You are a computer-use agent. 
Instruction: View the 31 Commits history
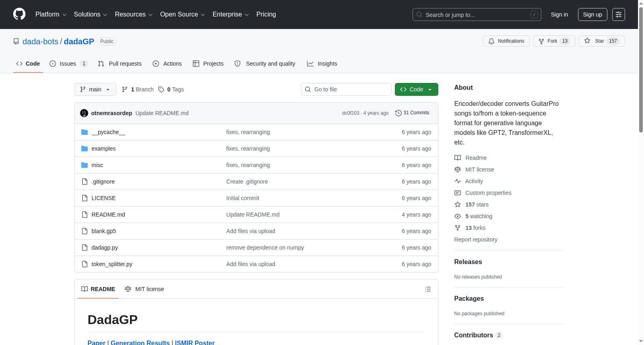(412, 113)
